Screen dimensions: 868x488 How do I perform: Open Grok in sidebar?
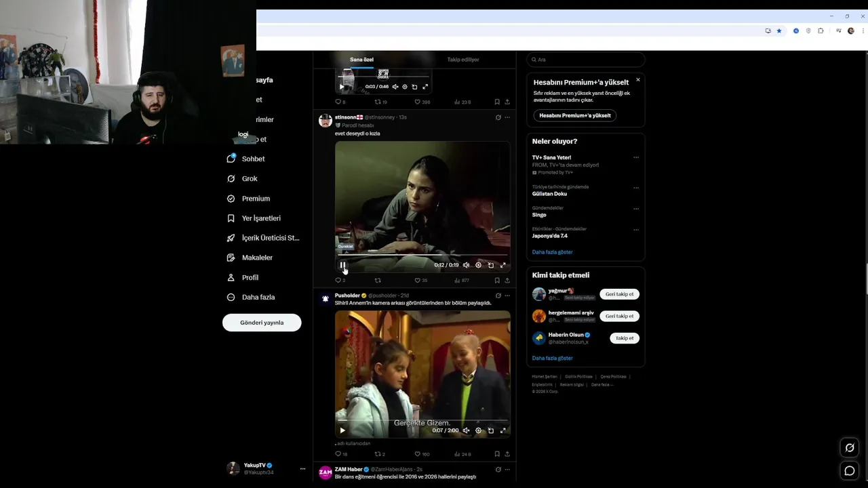point(242,178)
